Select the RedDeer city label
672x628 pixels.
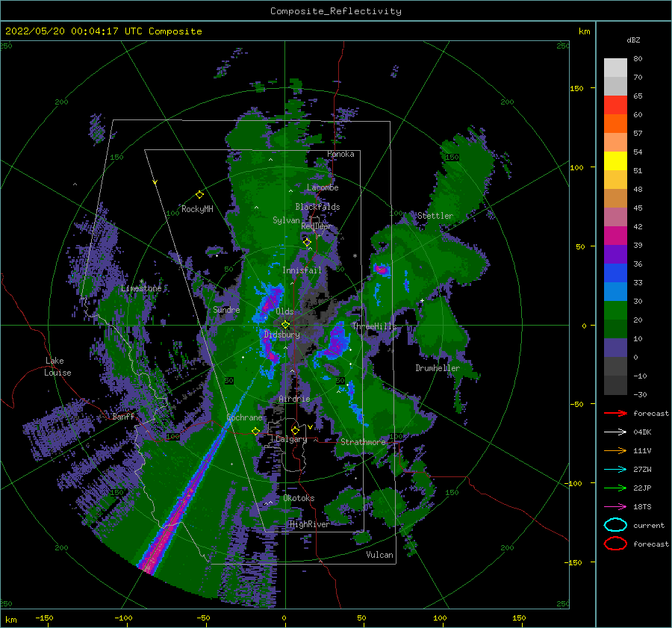[x=317, y=226]
